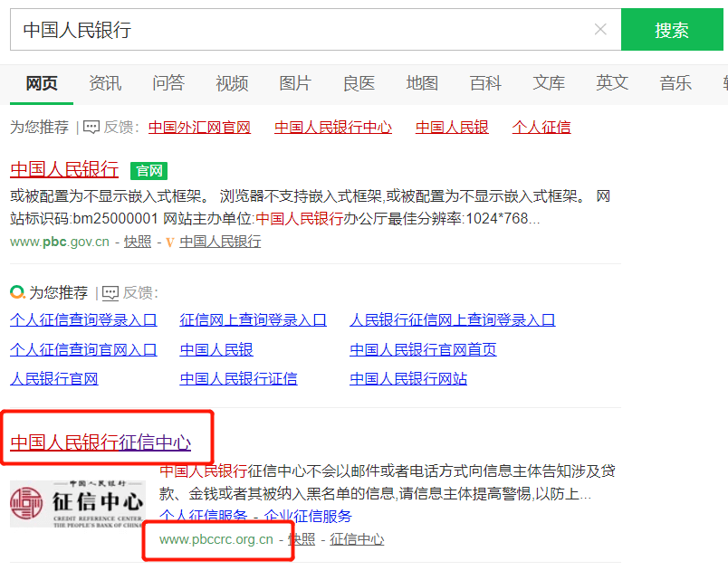The width and height of the screenshot is (728, 580).
Task: Open 征信网上查询登录入口 link
Action: pyautogui.click(x=253, y=320)
